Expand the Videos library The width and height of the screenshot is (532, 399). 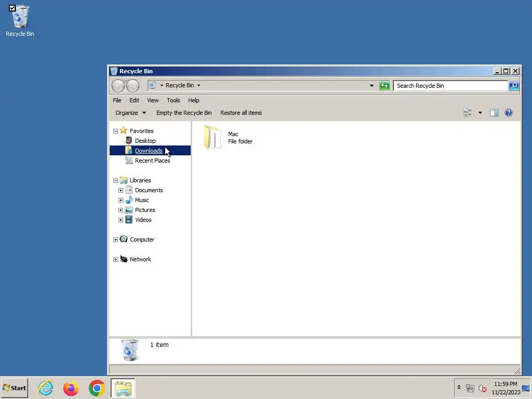(x=121, y=220)
